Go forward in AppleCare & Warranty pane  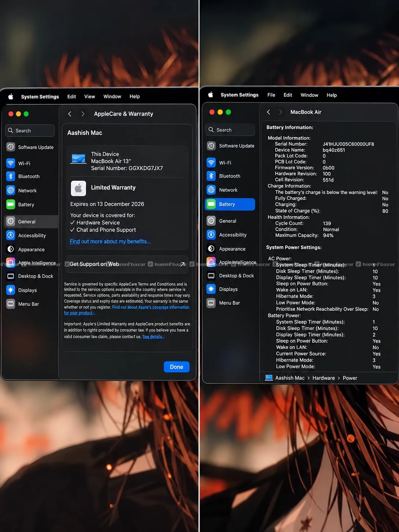pos(83,114)
